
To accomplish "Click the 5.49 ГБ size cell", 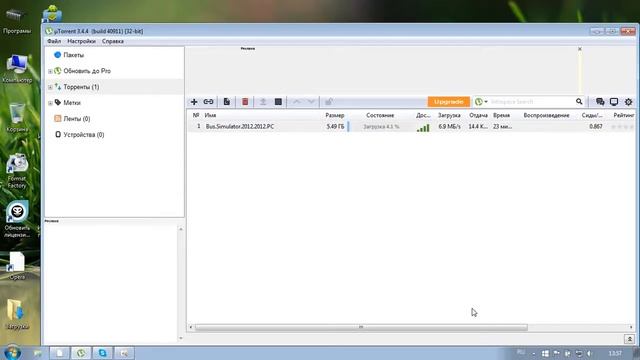I will point(335,127).
